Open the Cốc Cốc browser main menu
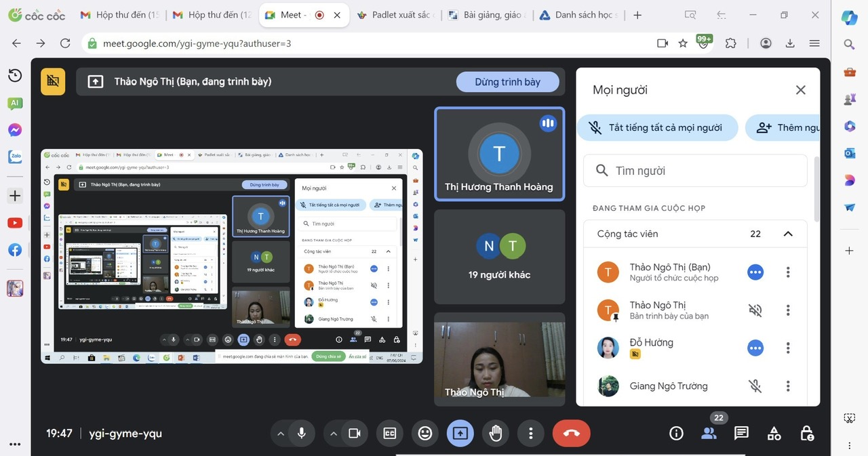 click(x=814, y=43)
